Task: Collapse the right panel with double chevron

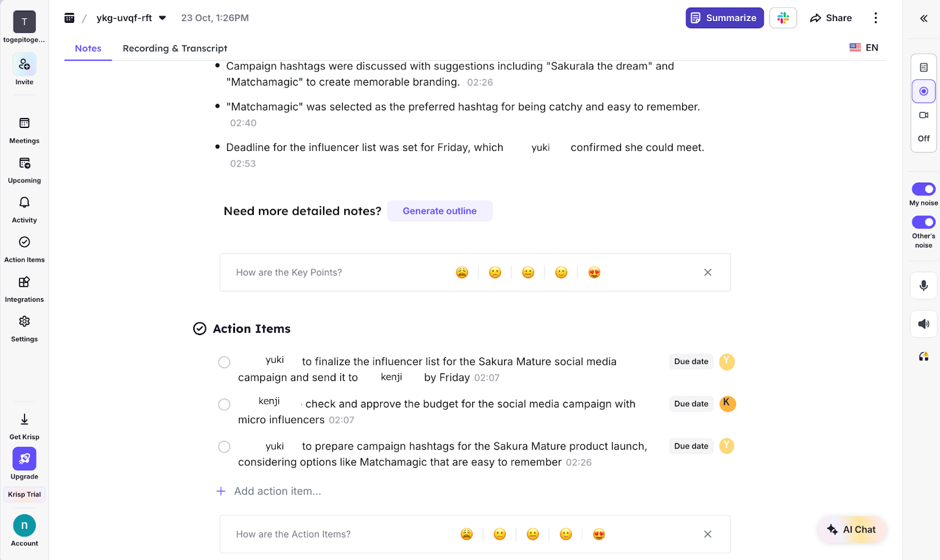Action: pyautogui.click(x=924, y=19)
